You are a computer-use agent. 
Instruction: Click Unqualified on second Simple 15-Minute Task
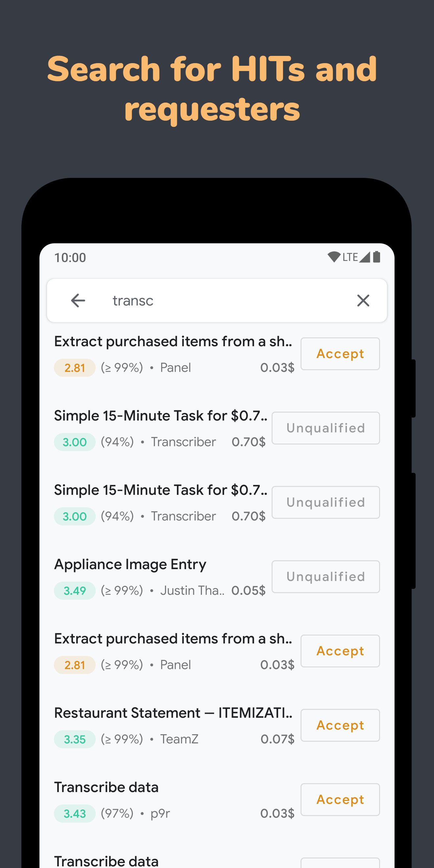coord(325,502)
